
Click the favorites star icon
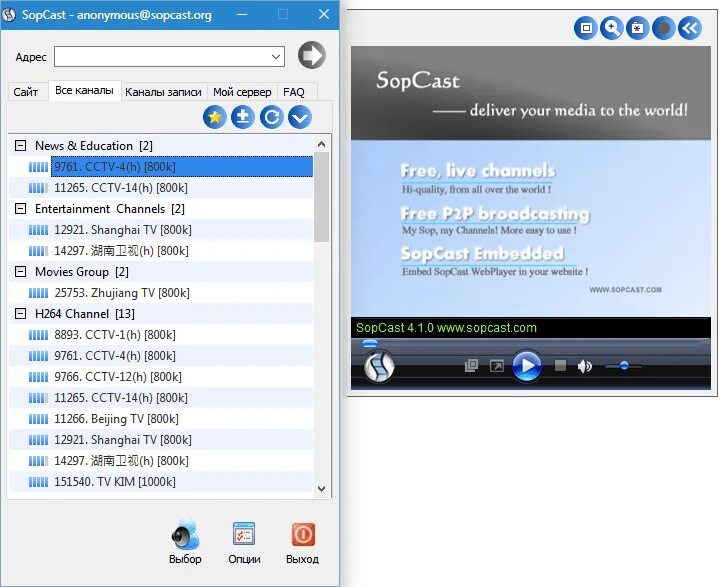point(214,117)
